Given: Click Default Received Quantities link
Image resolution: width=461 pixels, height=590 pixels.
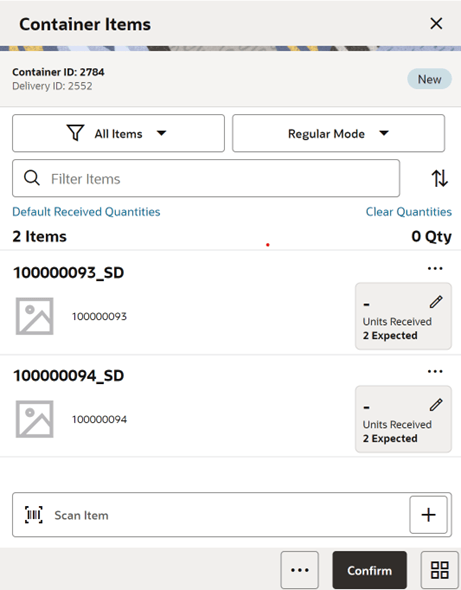Looking at the screenshot, I should click(x=86, y=212).
